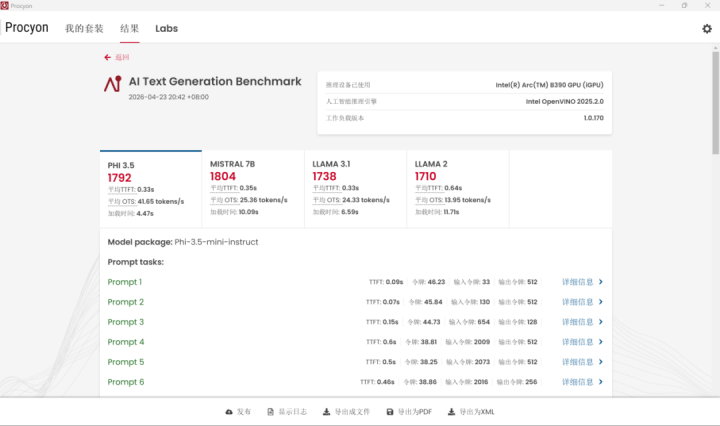Expand Prompt 3 details chevron
The height and width of the screenshot is (426, 720).
click(600, 322)
